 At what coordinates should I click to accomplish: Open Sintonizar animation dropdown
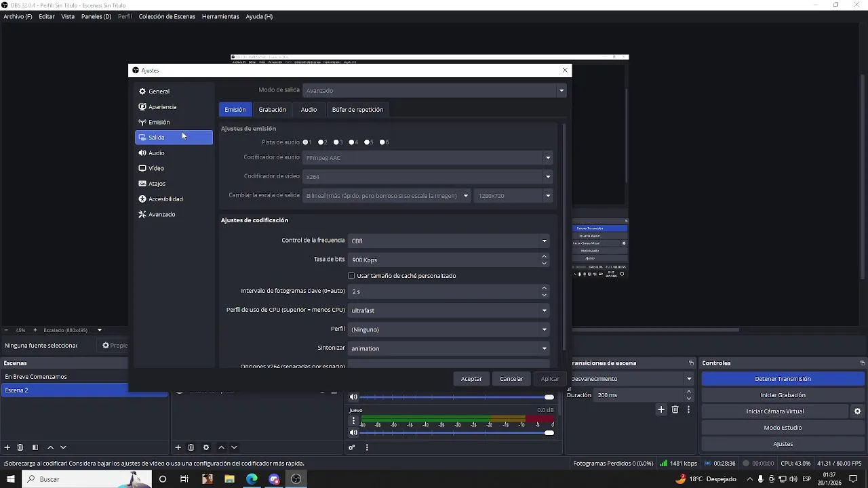click(x=448, y=348)
